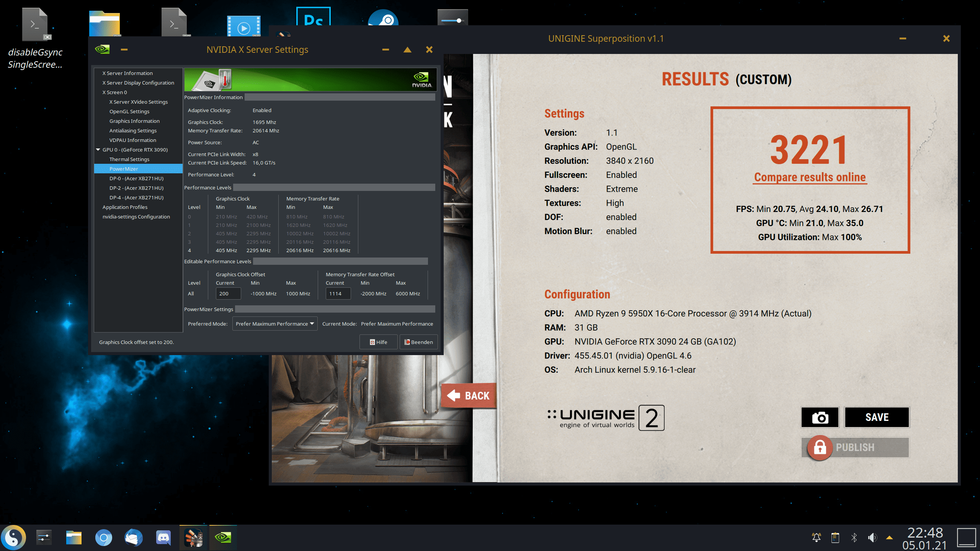Viewport: 980px width, 551px height.
Task: Open Thunderbird mail from taskbar
Action: coord(133,538)
